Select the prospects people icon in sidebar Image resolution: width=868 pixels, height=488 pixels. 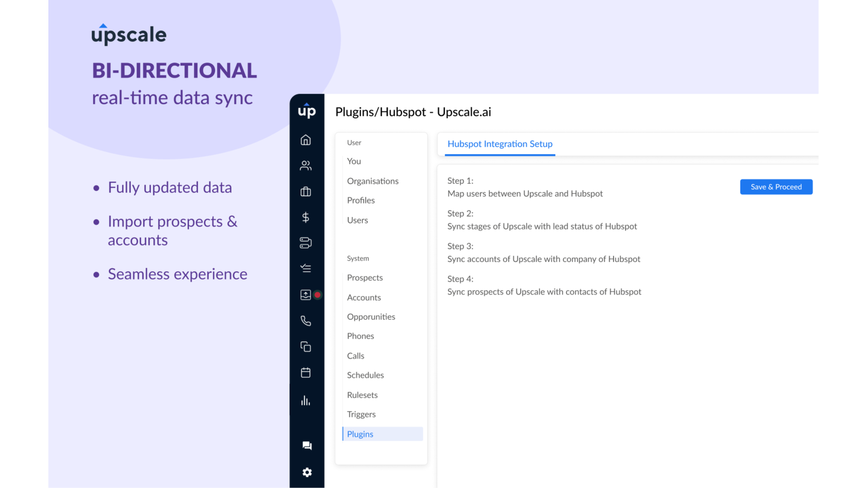point(306,166)
